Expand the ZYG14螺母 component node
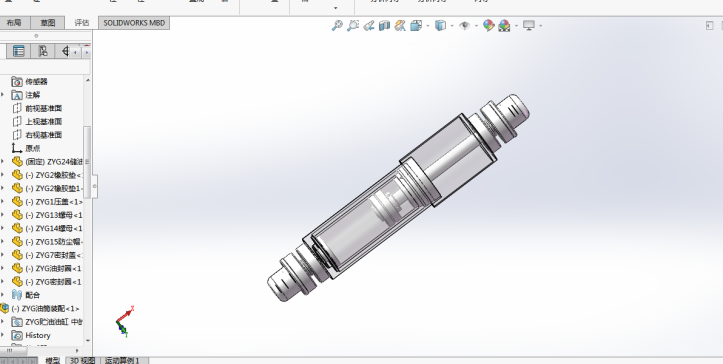Screen dimensions: 723x364 click(x=3, y=229)
